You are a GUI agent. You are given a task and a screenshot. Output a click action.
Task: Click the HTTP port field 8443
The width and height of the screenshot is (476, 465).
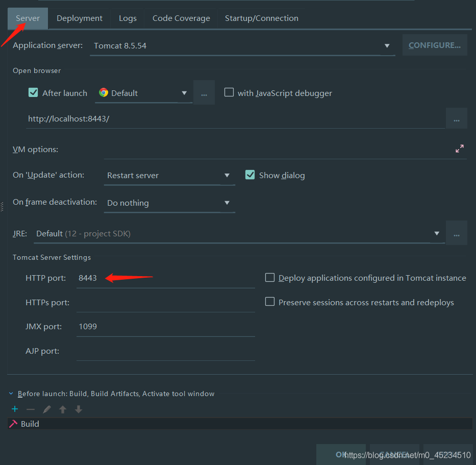click(x=165, y=278)
